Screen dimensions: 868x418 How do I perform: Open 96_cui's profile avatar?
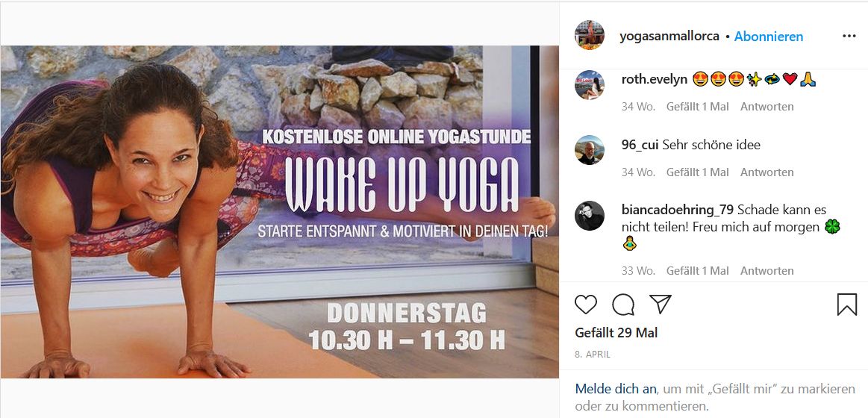[x=590, y=150]
